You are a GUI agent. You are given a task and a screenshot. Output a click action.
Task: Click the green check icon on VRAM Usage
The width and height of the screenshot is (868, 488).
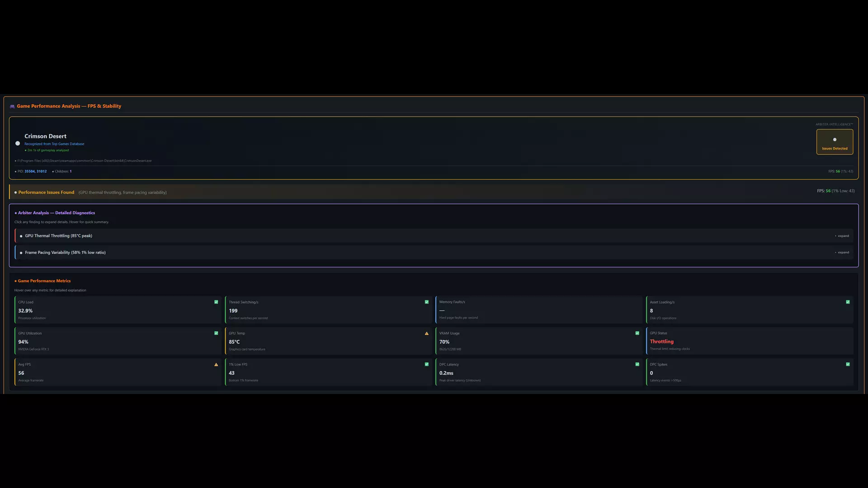pos(637,333)
